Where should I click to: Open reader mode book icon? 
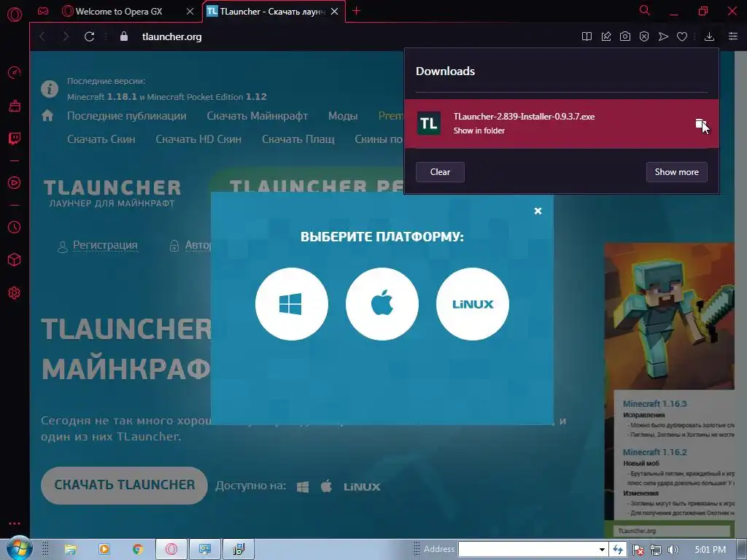coord(587,36)
